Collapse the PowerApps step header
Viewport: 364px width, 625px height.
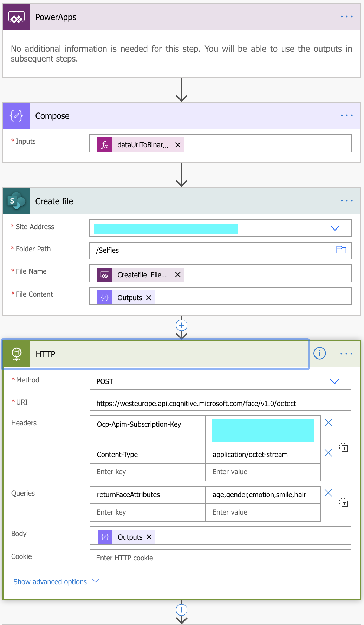pyautogui.click(x=182, y=17)
